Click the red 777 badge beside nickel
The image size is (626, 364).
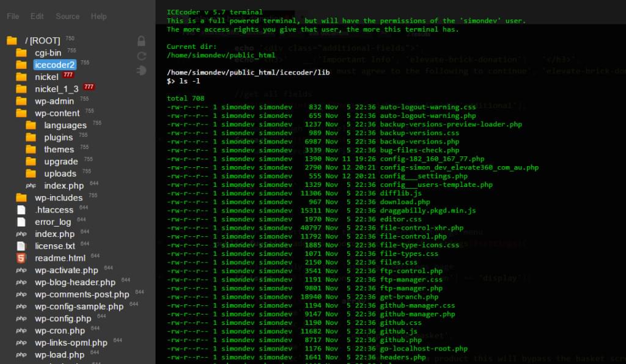[68, 75]
